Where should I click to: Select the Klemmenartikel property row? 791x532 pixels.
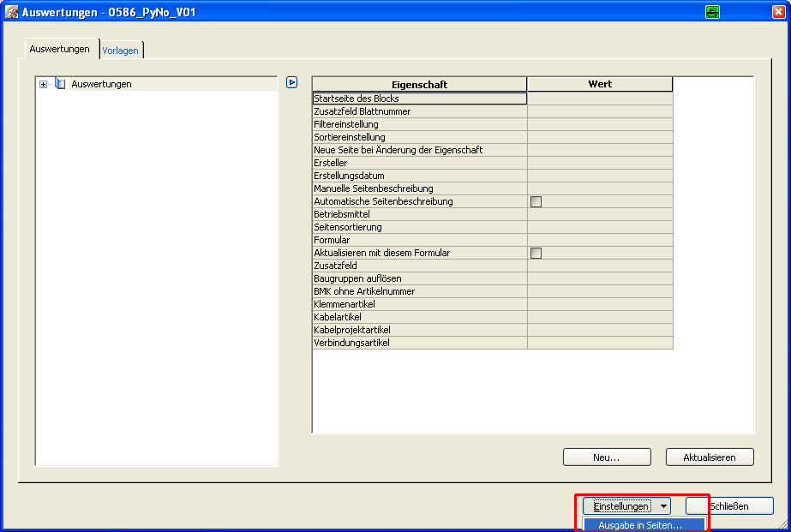[x=420, y=304]
